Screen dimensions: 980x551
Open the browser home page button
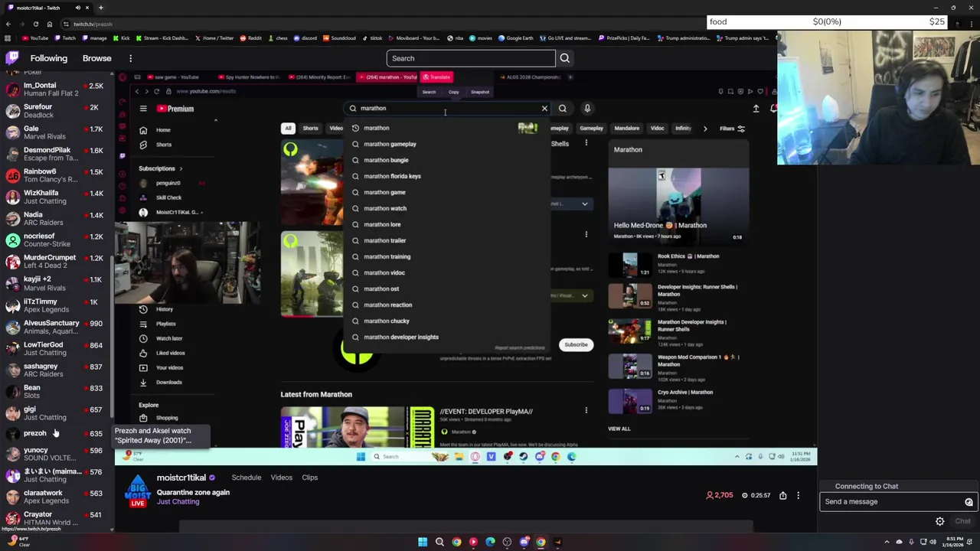(49, 24)
